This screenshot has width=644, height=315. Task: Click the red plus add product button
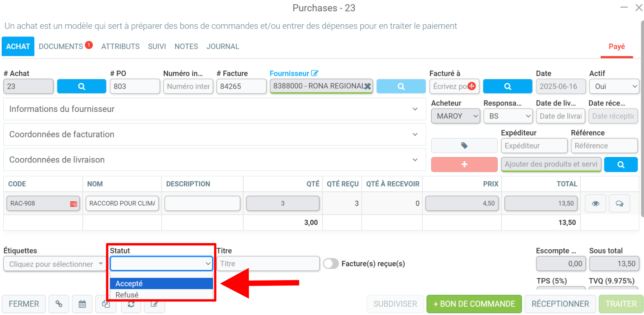click(464, 164)
